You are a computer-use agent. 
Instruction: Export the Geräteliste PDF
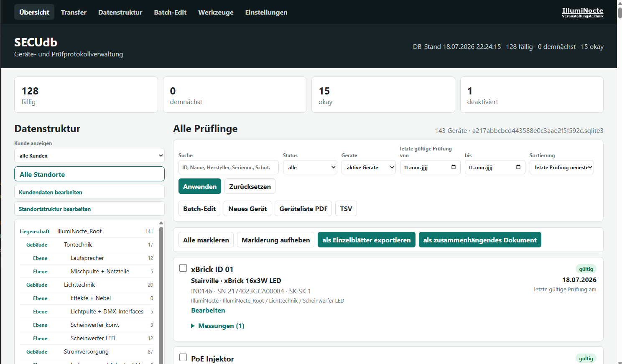(303, 209)
